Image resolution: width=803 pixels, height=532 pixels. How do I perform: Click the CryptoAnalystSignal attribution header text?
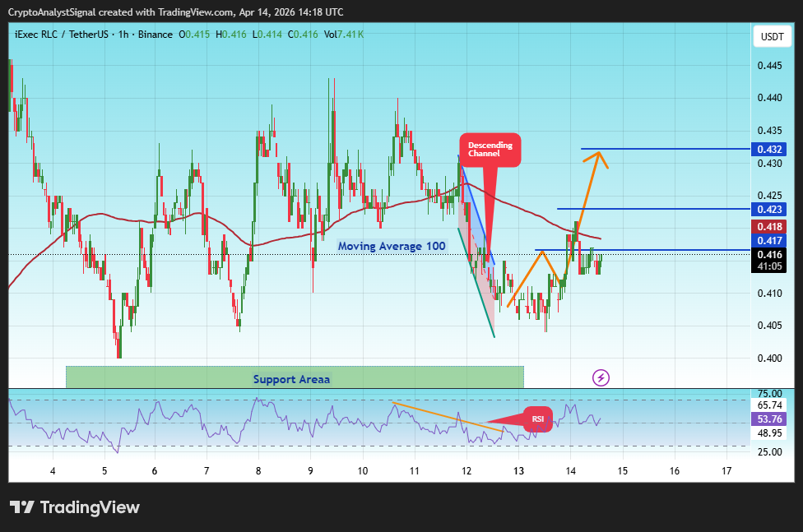pyautogui.click(x=176, y=12)
